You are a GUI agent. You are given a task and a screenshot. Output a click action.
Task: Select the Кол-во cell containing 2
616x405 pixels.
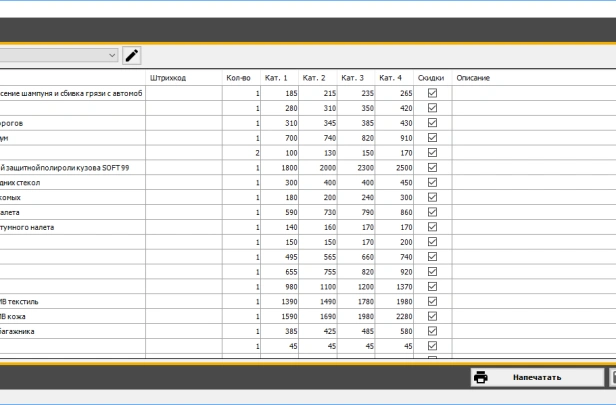point(241,153)
